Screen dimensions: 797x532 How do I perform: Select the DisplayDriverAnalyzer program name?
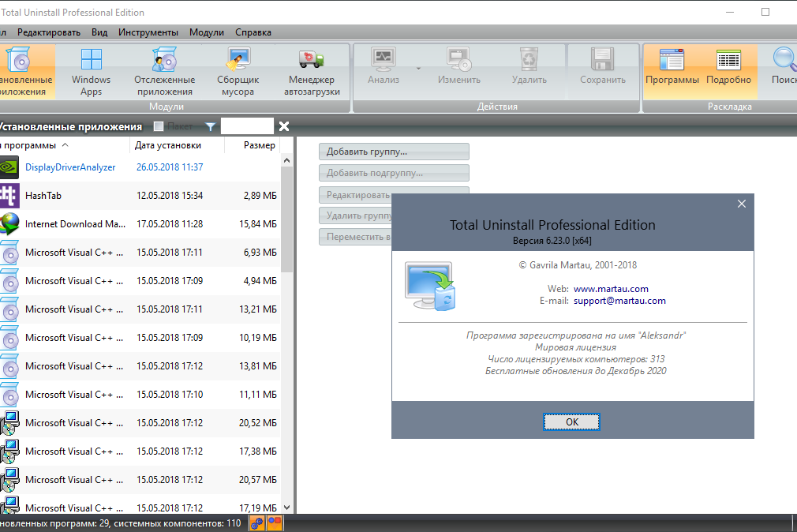[70, 167]
